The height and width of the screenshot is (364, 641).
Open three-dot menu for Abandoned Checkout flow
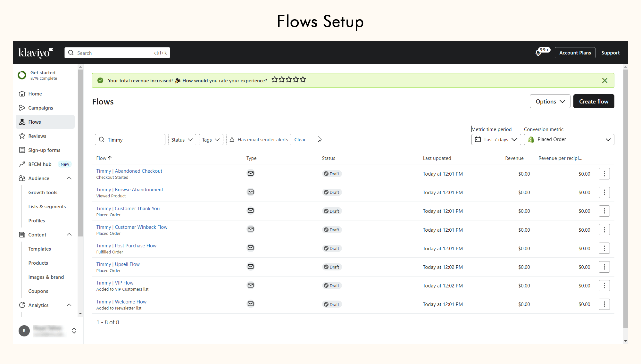pyautogui.click(x=604, y=174)
